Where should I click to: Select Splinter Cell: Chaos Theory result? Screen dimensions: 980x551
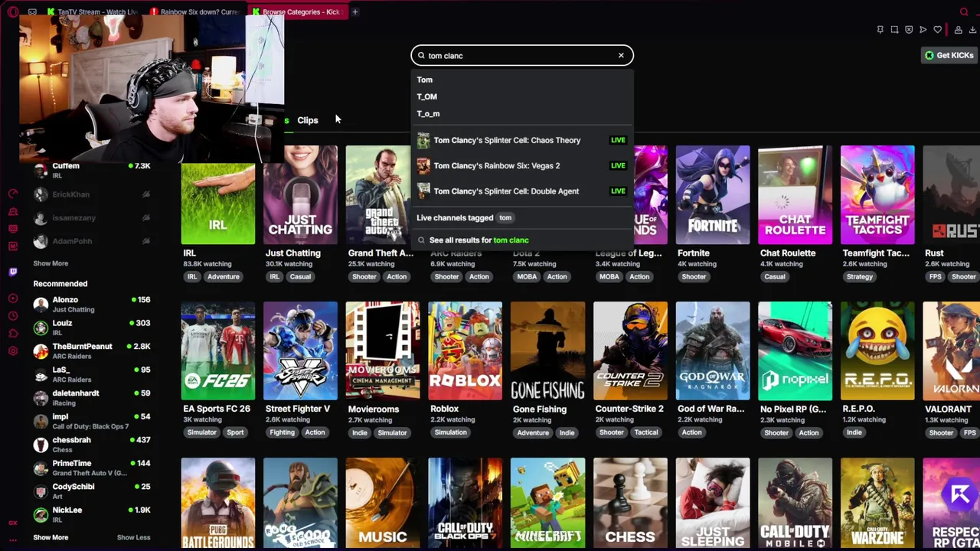(522, 140)
